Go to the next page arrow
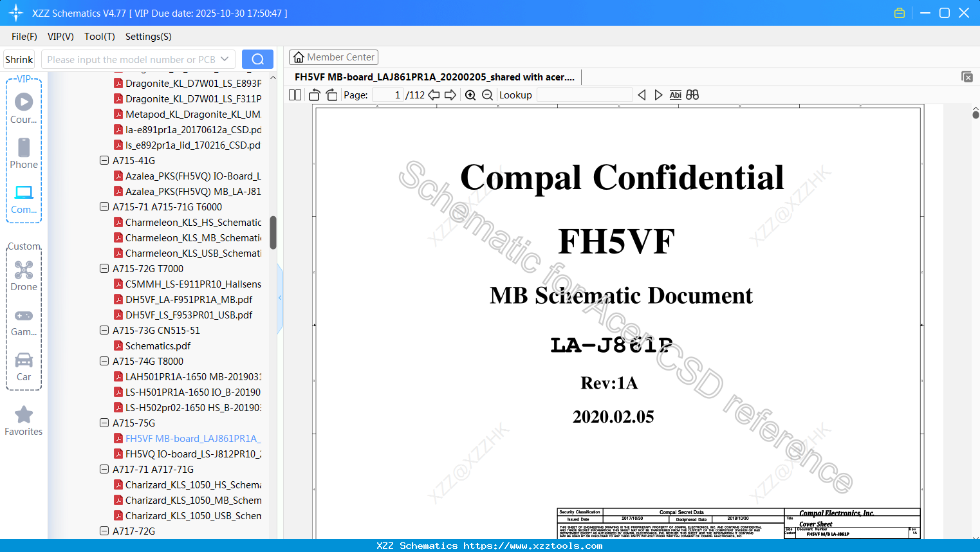Viewport: 980px width, 552px height. click(450, 95)
